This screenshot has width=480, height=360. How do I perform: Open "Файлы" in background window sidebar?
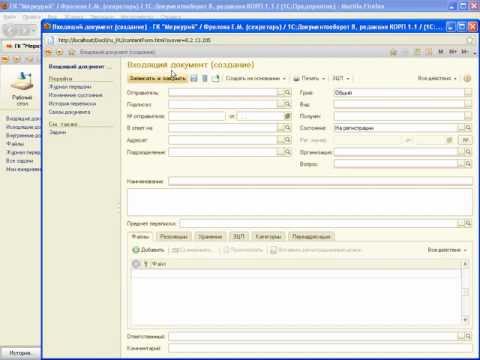tap(15, 144)
